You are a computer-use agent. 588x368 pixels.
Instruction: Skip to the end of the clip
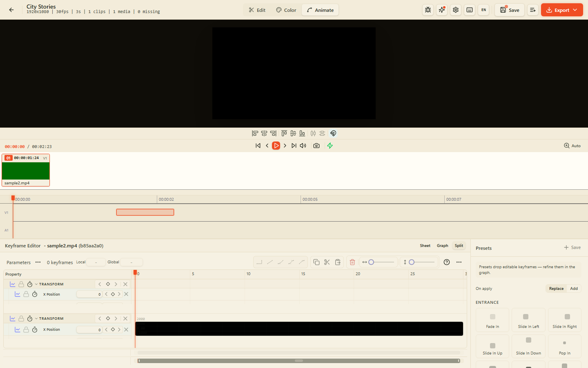pos(294,146)
